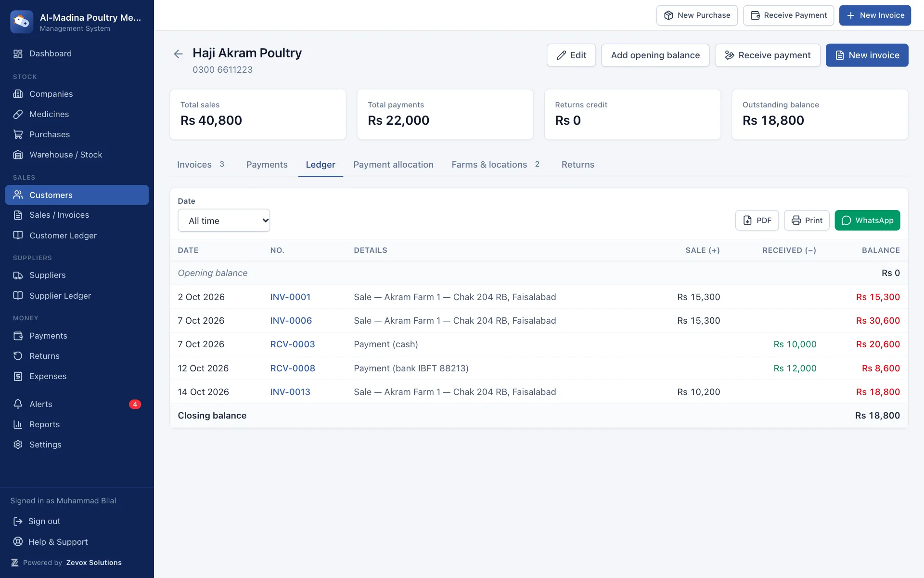The width and height of the screenshot is (924, 578).
Task: Go to Suppliers page
Action: click(77, 275)
